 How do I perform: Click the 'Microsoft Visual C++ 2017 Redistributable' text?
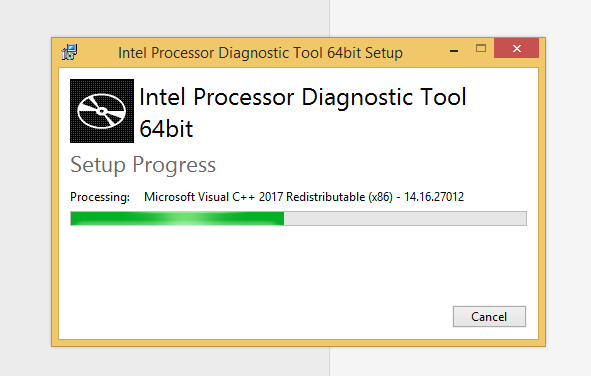tap(254, 197)
